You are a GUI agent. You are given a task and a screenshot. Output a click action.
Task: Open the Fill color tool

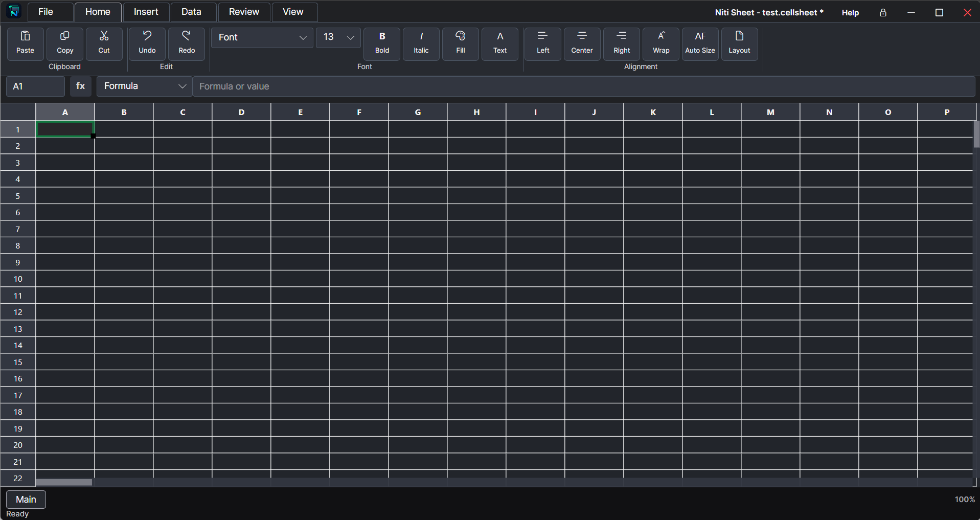(x=461, y=43)
